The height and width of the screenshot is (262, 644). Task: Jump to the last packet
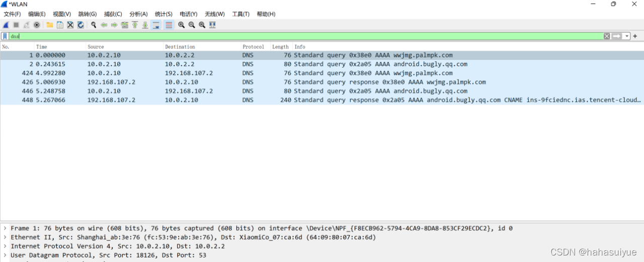click(145, 25)
